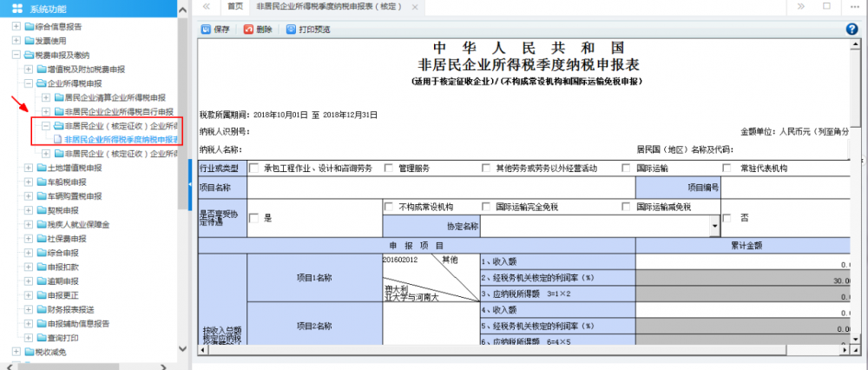This screenshot has width=868, height=370.
Task: Click the sidebar vertical scrollbar up arrow
Action: (183, 8)
